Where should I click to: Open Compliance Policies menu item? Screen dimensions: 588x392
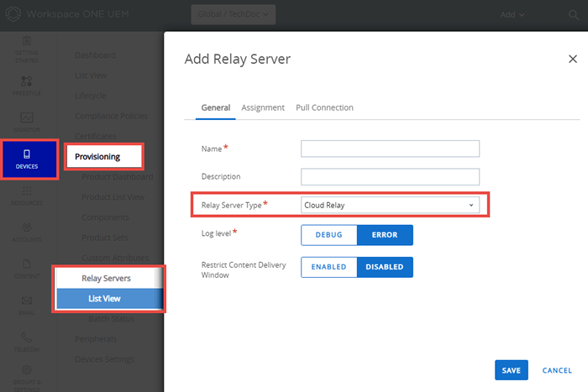pyautogui.click(x=112, y=116)
